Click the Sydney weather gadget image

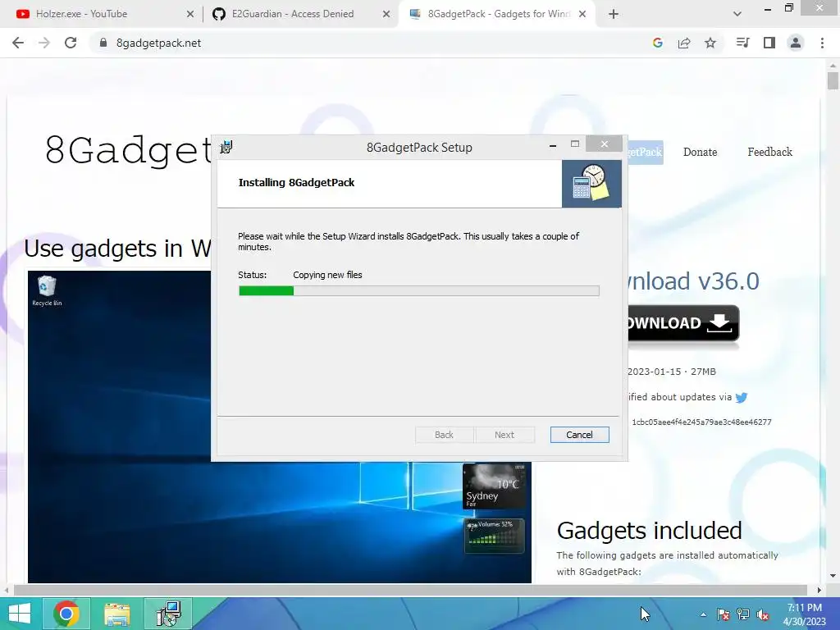[x=494, y=486]
